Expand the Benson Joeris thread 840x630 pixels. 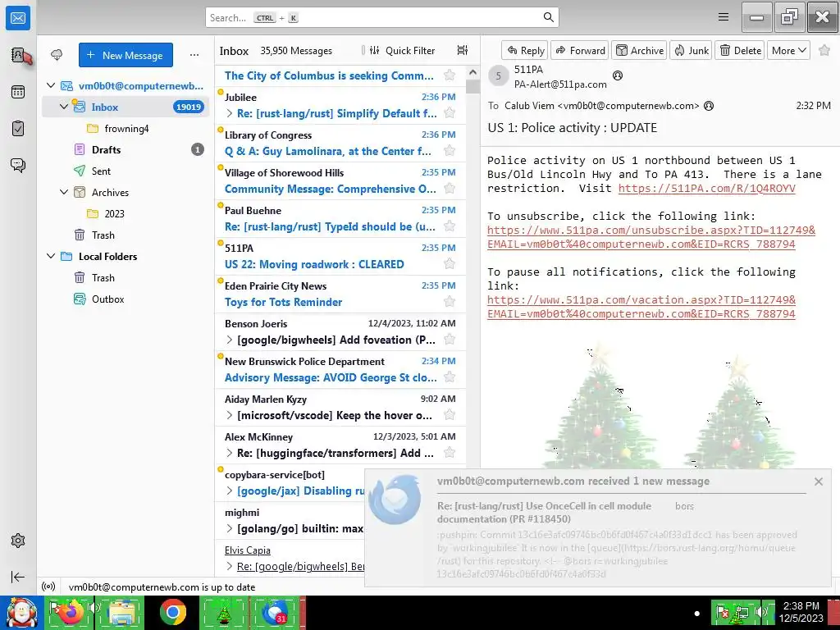(230, 340)
